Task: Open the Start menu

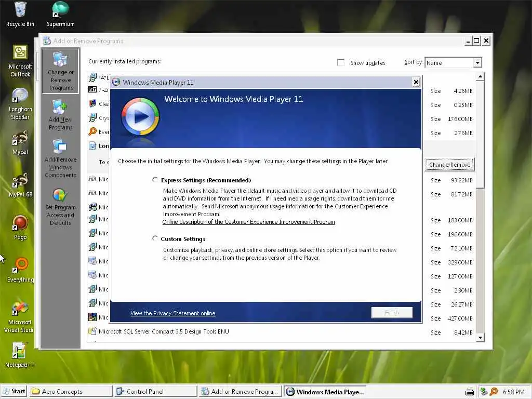Action: [x=14, y=391]
